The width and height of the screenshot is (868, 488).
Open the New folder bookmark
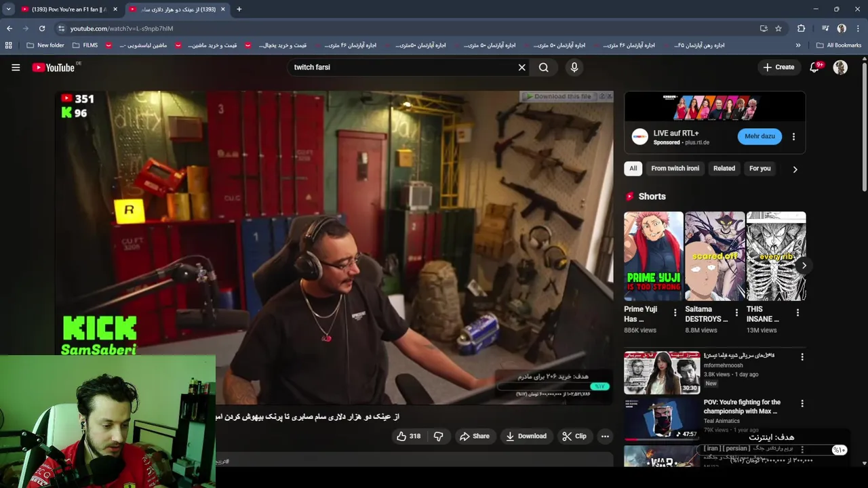click(45, 45)
